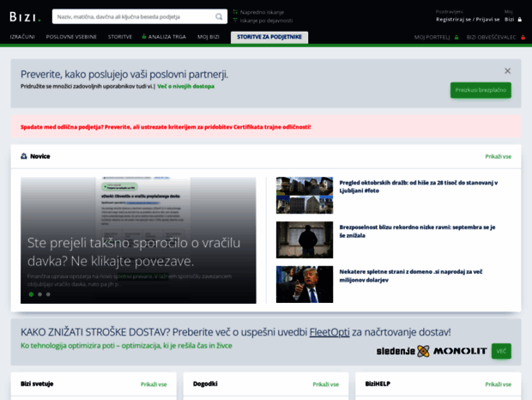Click the BiziHELP heading

tap(378, 384)
